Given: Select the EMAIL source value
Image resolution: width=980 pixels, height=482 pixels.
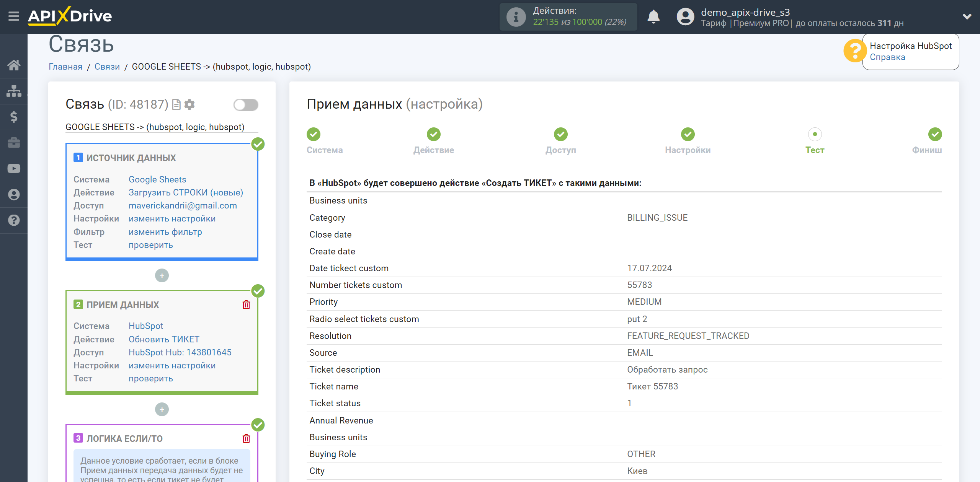Looking at the screenshot, I should tap(640, 353).
